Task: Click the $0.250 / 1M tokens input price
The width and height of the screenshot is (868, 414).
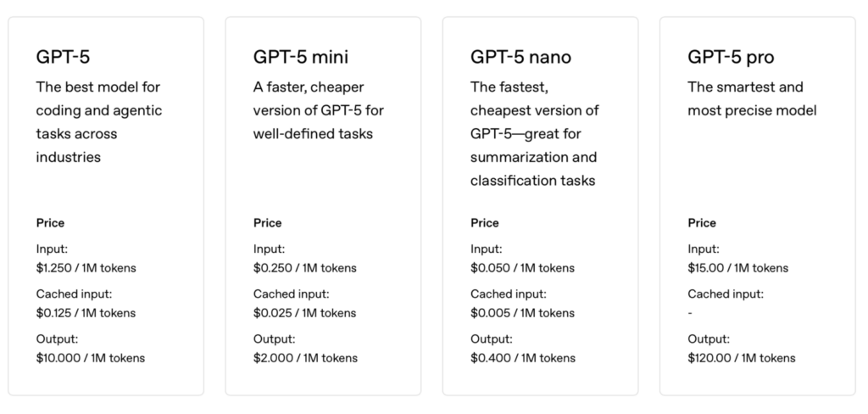Action: 304,268
